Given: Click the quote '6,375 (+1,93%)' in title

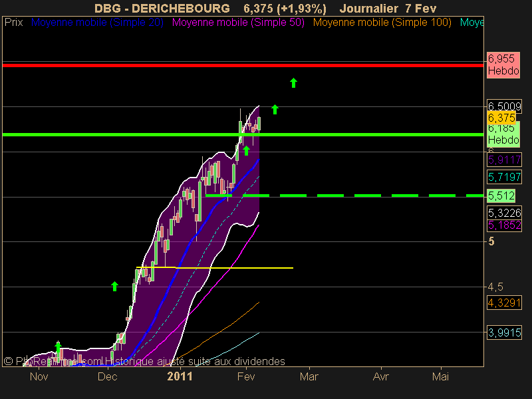Looking at the screenshot, I should [285, 9].
